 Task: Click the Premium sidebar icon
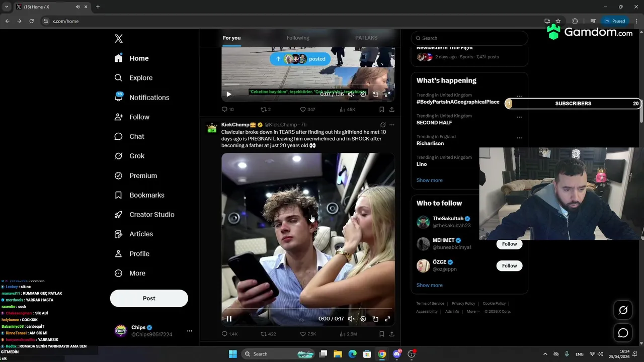coord(118,175)
